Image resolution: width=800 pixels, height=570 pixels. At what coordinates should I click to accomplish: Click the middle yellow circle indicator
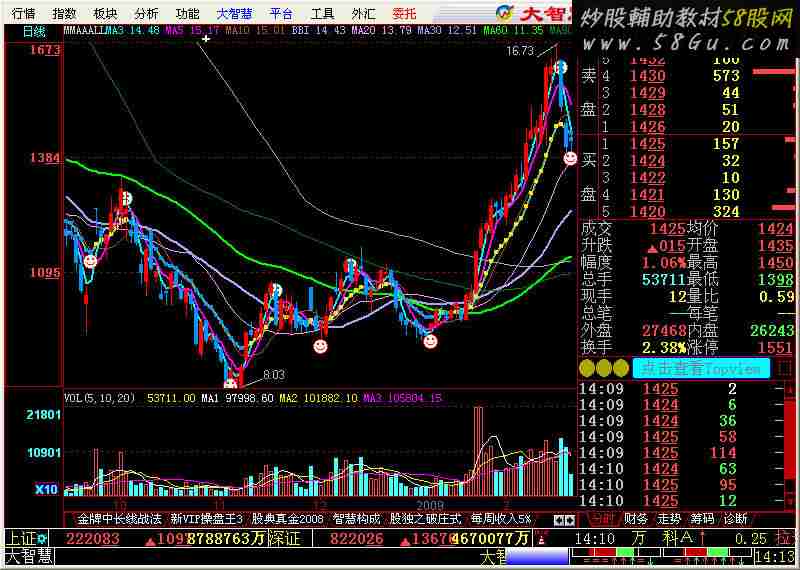tap(604, 368)
